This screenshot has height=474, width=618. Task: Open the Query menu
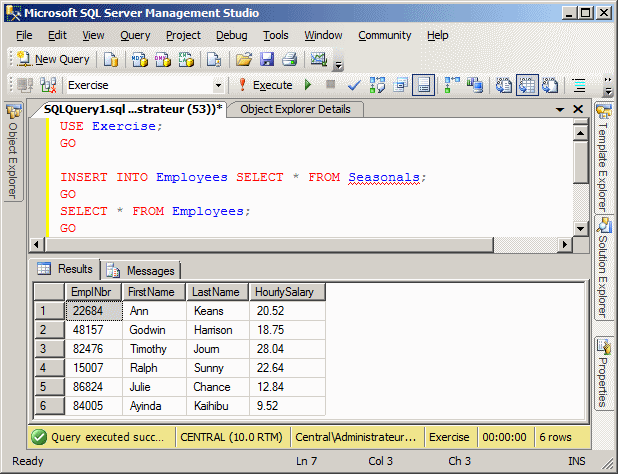(x=135, y=35)
